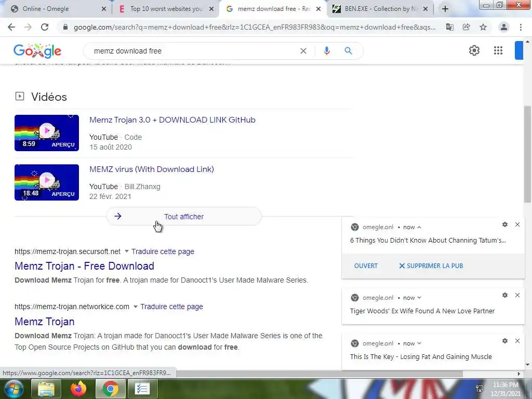Click This Is The Key - Losing Fat notification
Screen dimensions: 532x399
[421, 357]
